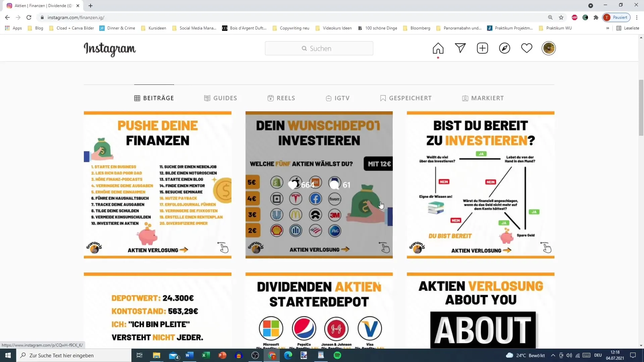Viewport: 644px width, 362px height.
Task: Switch to the Reels tab
Action: point(281,98)
